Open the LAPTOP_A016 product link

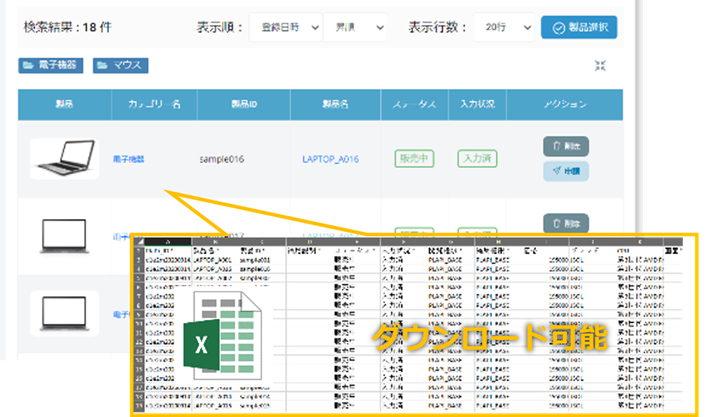pos(330,158)
